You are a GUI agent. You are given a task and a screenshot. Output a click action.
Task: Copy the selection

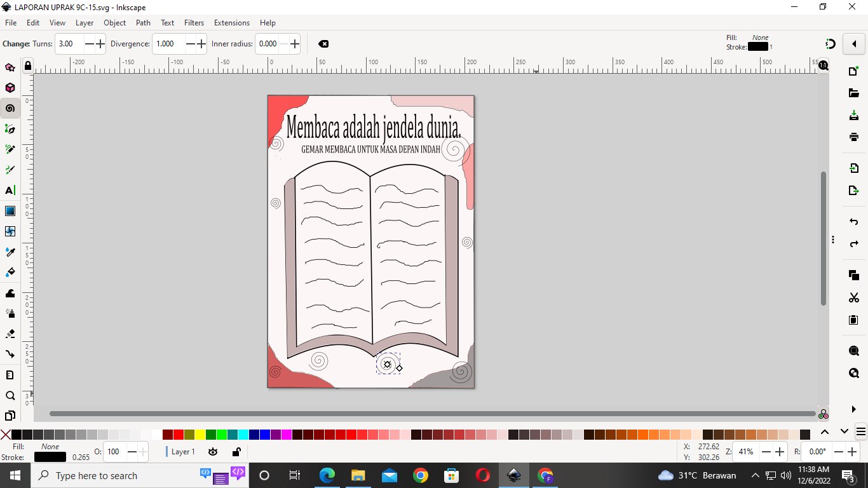[854, 275]
